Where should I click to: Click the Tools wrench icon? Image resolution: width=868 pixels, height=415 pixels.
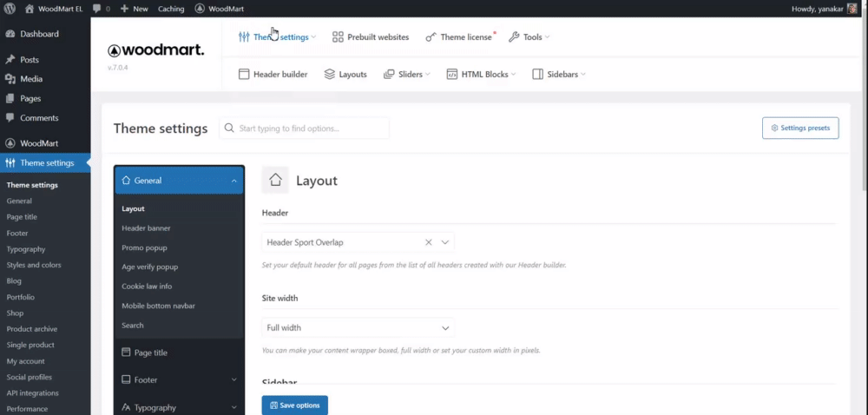point(514,37)
